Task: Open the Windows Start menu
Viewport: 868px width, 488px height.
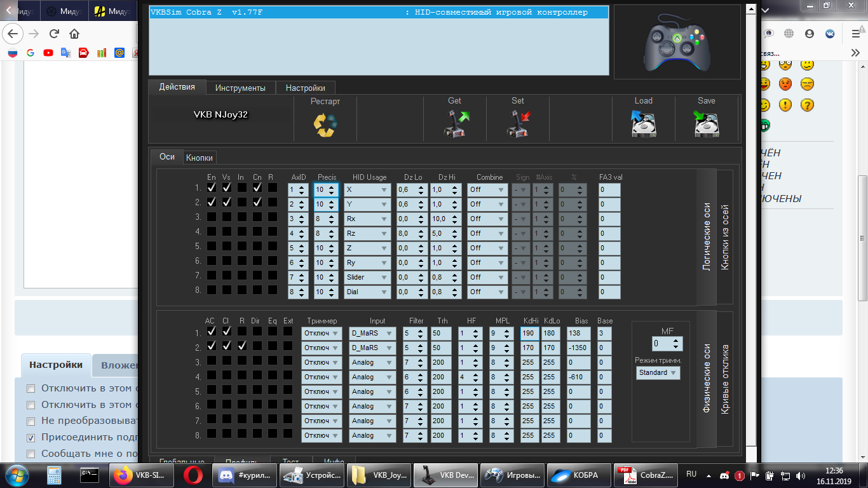Action: [17, 475]
